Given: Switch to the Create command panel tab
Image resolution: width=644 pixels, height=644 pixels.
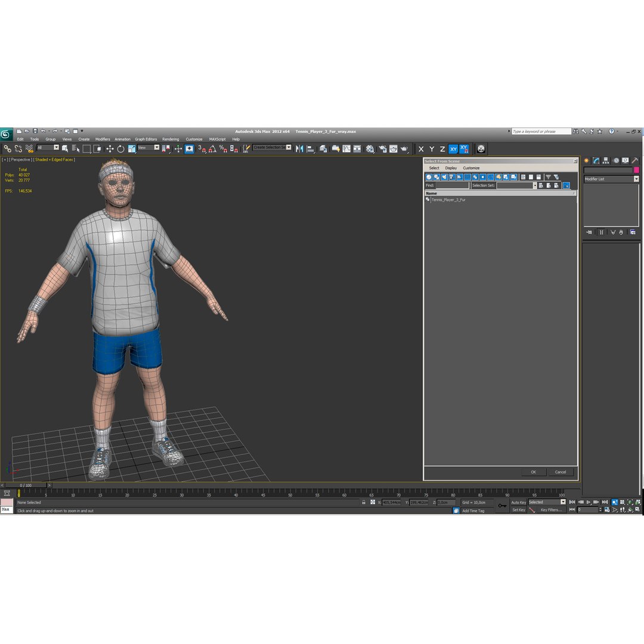Looking at the screenshot, I should 587,160.
